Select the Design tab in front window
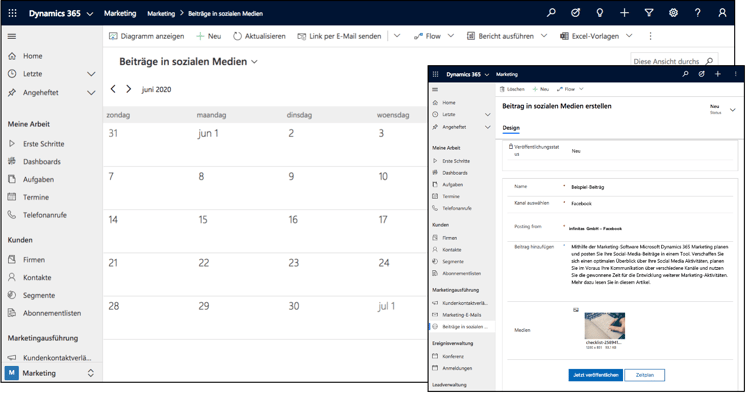Image resolution: width=750 pixels, height=396 pixels. pyautogui.click(x=511, y=128)
